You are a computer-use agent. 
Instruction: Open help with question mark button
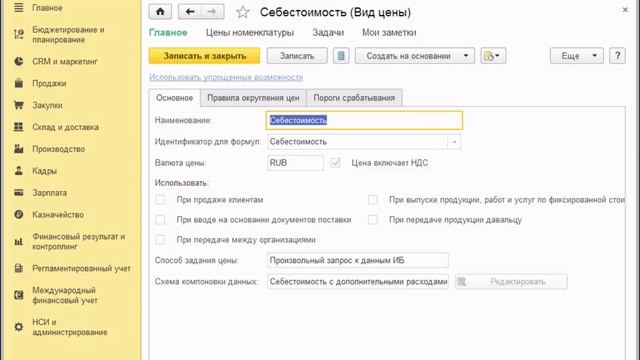pos(617,56)
